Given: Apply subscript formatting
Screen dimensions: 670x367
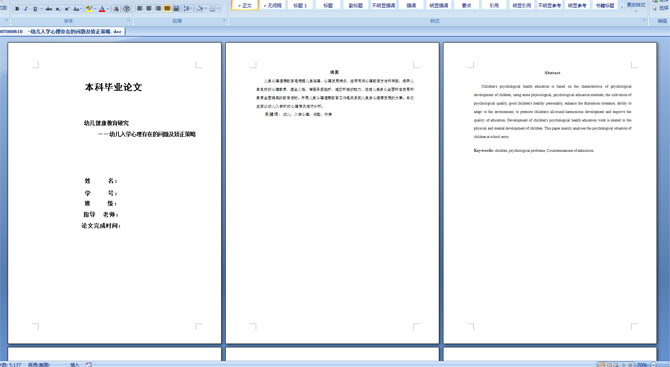Looking at the screenshot, I should pos(58,9).
